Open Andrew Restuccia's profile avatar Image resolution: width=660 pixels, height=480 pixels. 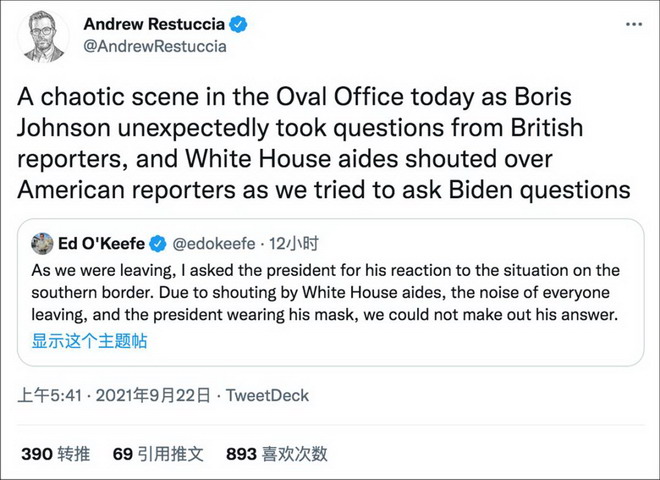click(x=43, y=37)
